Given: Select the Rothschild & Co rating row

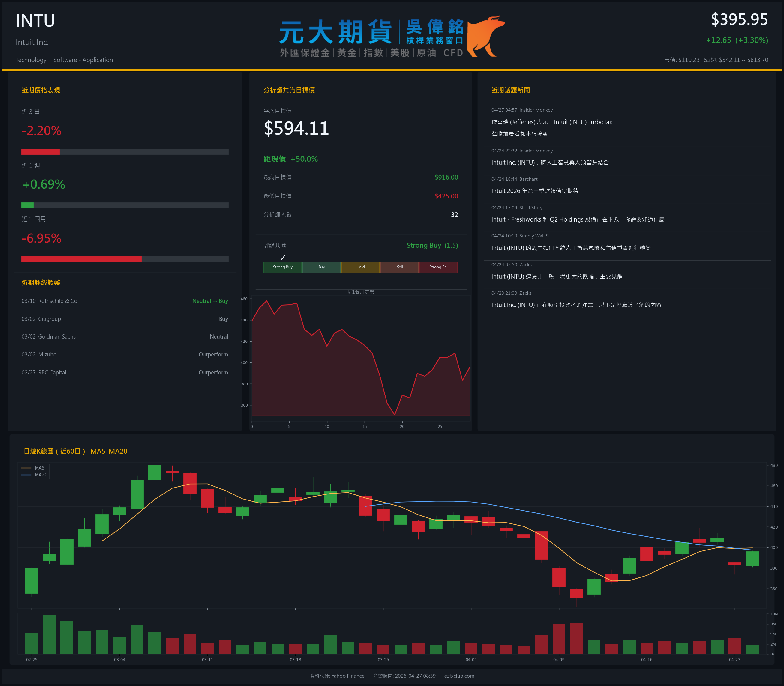Looking at the screenshot, I should point(125,301).
